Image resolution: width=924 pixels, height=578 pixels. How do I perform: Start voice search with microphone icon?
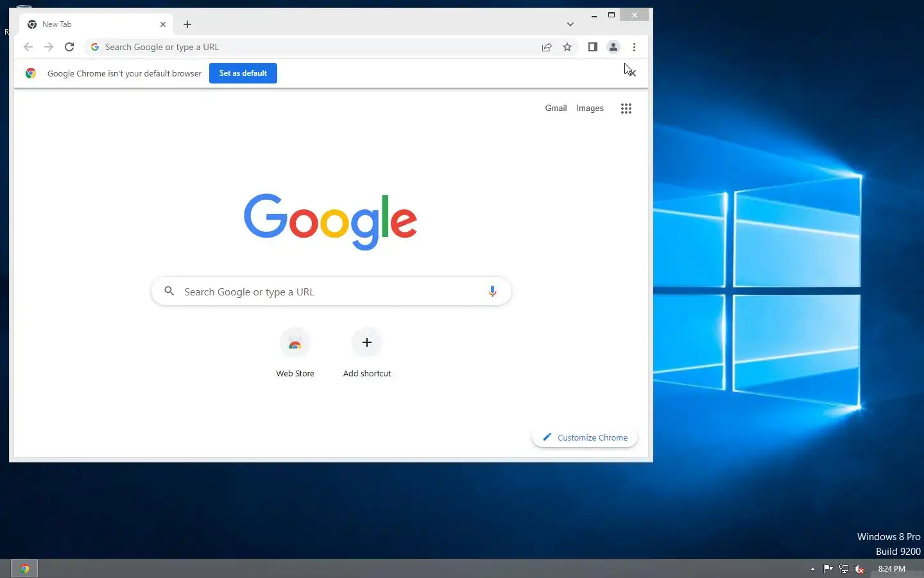click(492, 292)
